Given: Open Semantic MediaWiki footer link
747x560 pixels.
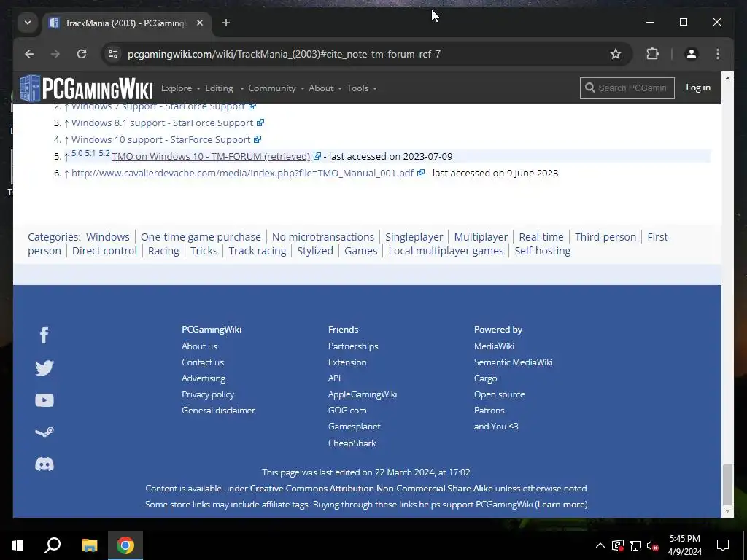Looking at the screenshot, I should coord(513,362).
